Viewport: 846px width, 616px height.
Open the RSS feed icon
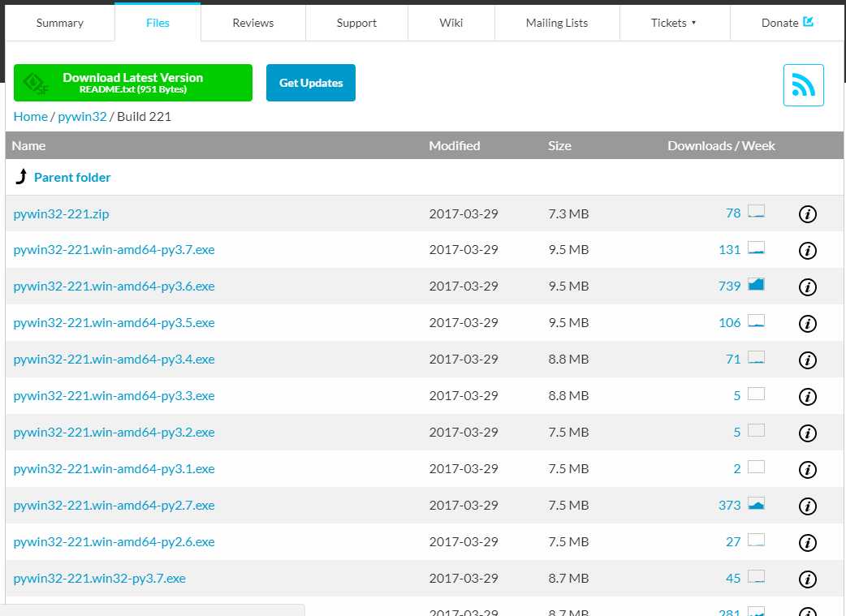(x=804, y=85)
